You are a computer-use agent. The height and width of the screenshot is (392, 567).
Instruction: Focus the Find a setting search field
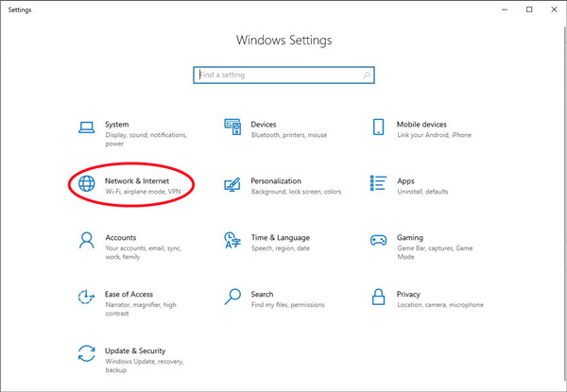(x=283, y=76)
